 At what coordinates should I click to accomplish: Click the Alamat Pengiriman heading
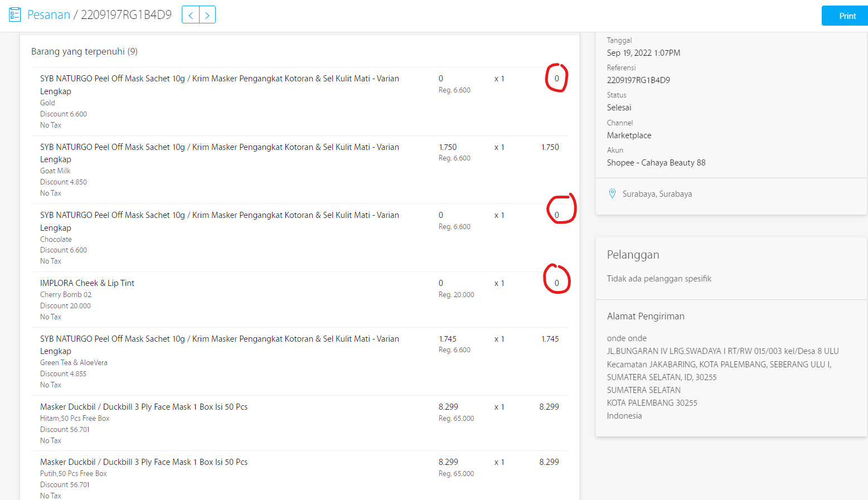(646, 316)
